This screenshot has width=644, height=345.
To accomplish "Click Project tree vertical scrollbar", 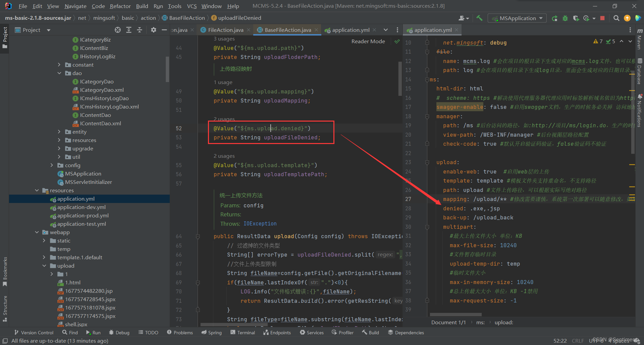I will click(x=167, y=69).
